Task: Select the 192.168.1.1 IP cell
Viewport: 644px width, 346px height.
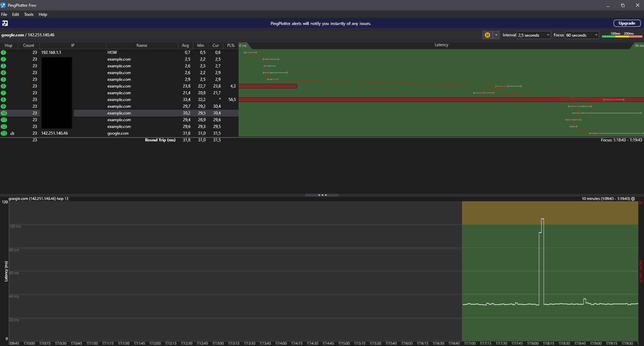Action: click(x=51, y=53)
